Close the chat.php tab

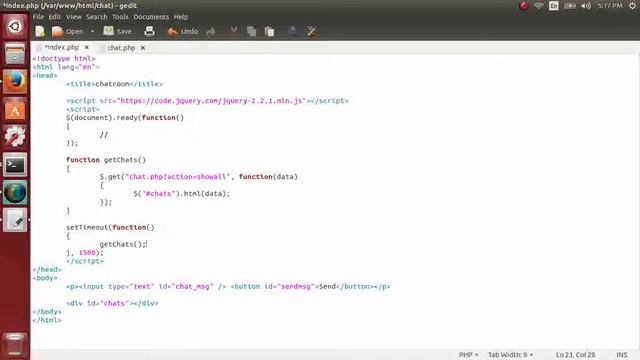point(143,48)
